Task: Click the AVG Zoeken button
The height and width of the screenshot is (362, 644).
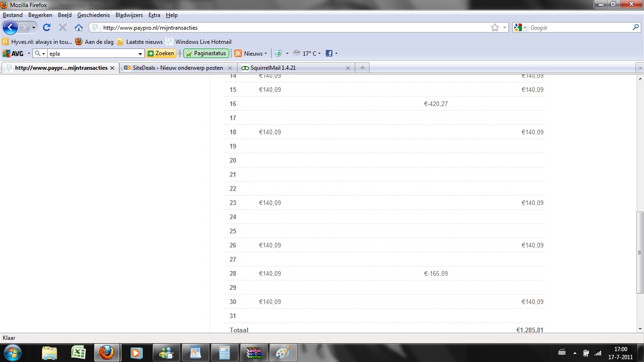Action: pos(161,53)
